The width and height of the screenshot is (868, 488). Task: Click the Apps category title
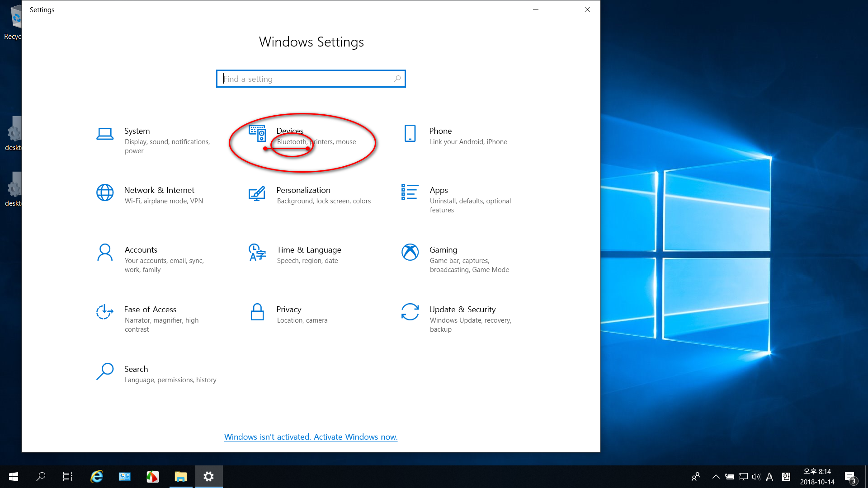point(439,190)
